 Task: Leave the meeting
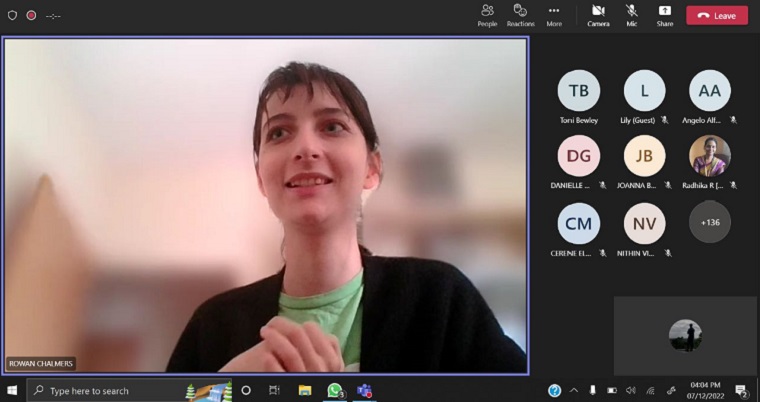click(x=717, y=15)
